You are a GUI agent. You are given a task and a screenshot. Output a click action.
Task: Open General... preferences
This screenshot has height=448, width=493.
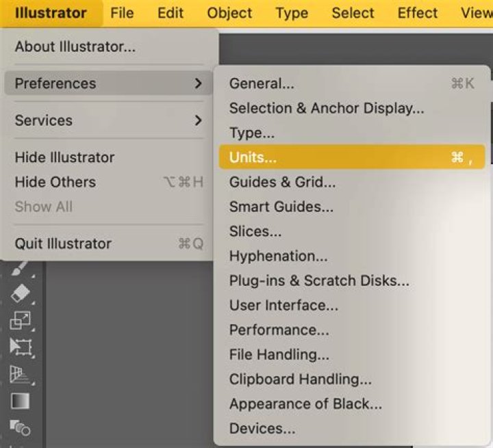coord(352,83)
